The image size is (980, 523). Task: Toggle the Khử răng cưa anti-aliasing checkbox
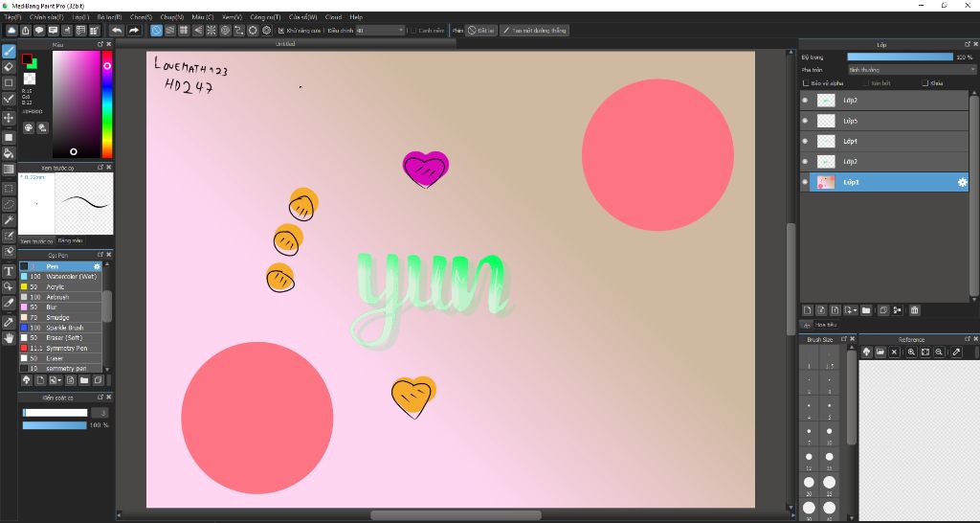281,30
